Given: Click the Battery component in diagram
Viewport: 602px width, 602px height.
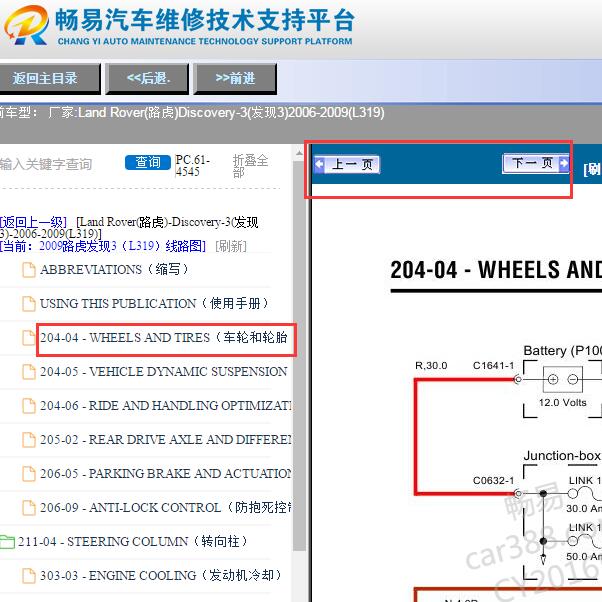Looking at the screenshot, I should pos(562,380).
